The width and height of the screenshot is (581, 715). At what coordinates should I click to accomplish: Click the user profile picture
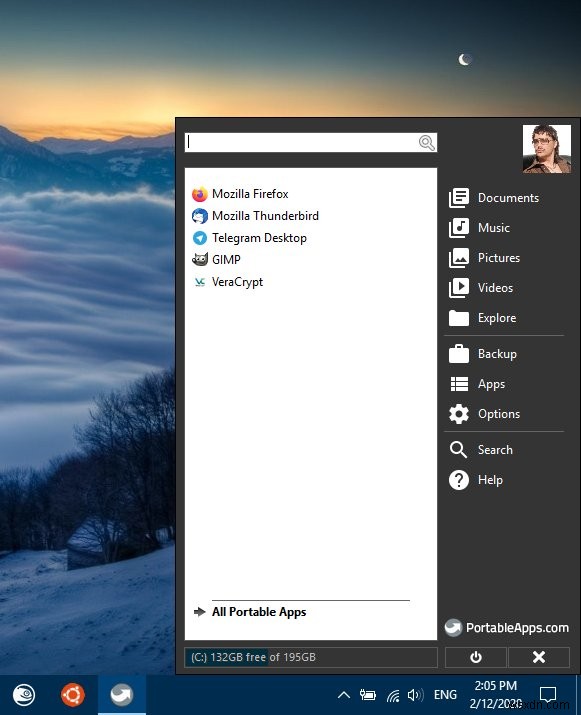(547, 149)
